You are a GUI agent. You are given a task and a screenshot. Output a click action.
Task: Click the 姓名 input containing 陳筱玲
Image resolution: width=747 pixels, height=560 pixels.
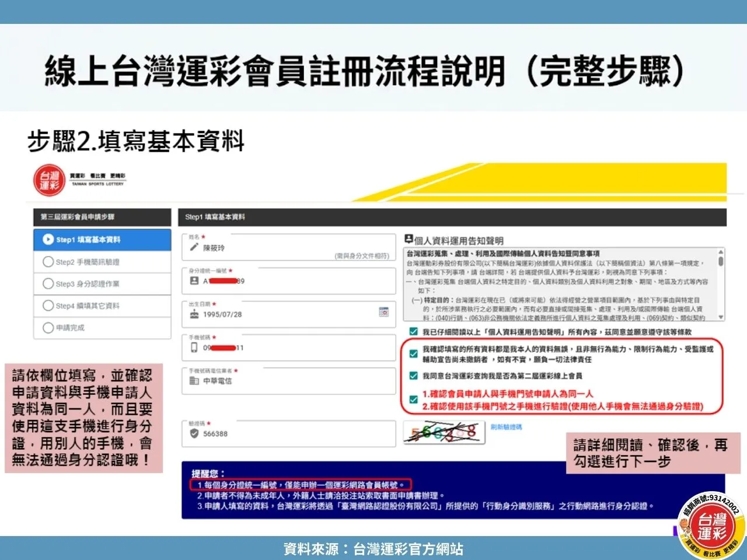(289, 247)
